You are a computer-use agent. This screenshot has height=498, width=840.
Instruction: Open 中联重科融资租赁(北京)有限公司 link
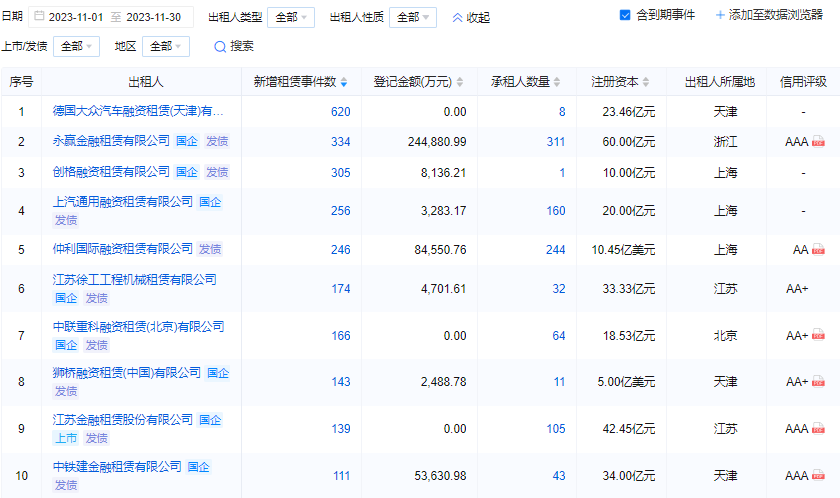click(138, 327)
